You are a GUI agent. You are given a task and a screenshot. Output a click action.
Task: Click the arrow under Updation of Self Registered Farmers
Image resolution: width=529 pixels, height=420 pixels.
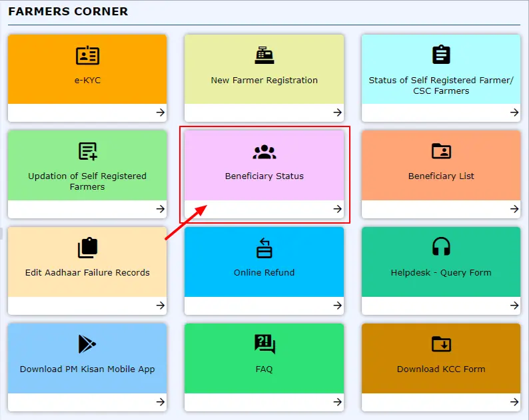(161, 209)
